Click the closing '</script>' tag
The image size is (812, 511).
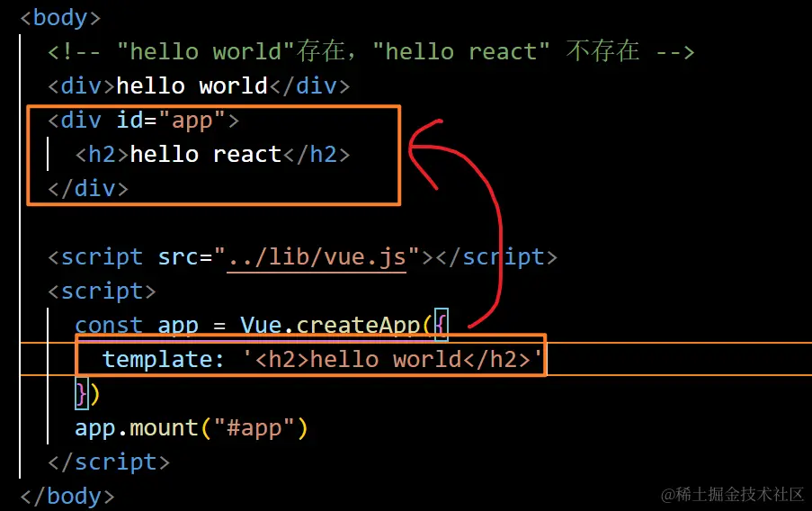[109, 462]
